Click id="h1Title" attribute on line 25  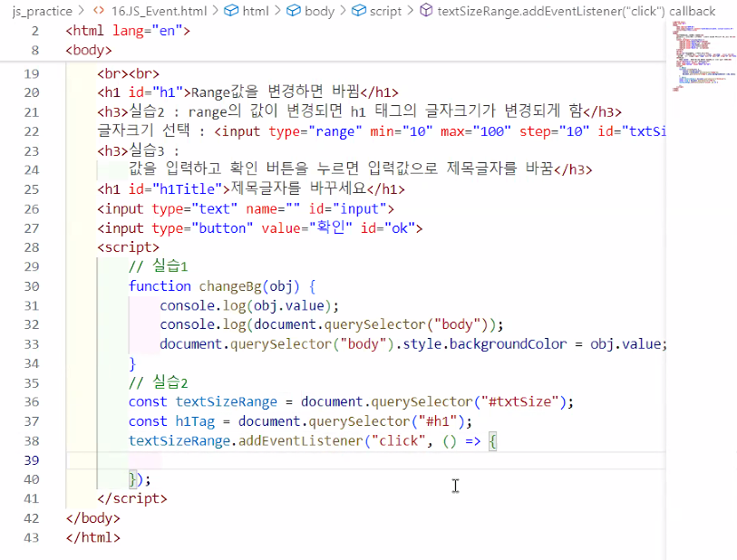[x=179, y=189]
